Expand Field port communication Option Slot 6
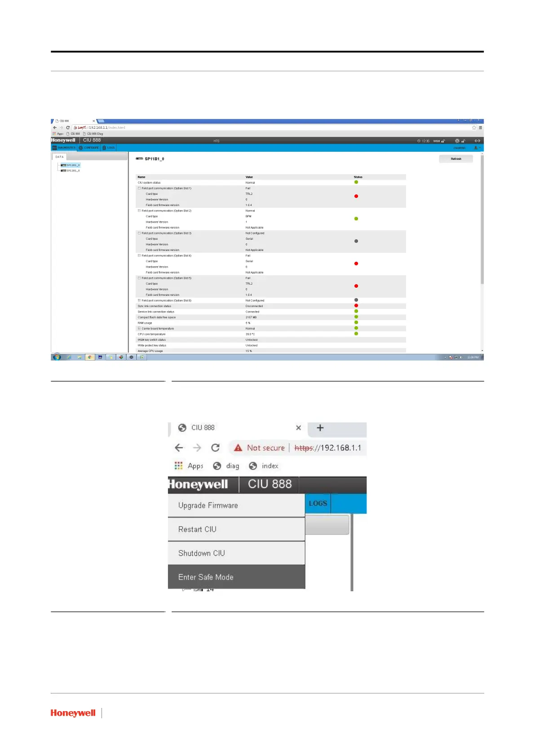The width and height of the screenshot is (535, 756). [x=139, y=300]
